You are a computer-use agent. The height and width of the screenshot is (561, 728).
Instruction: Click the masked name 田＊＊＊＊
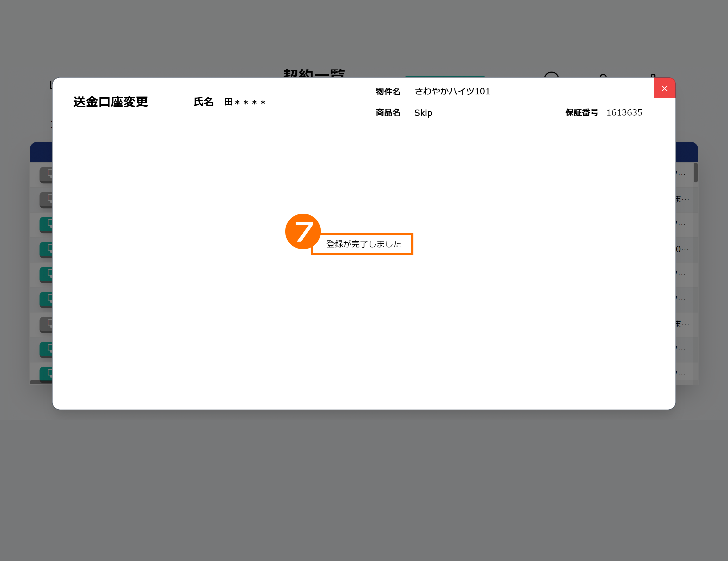click(x=245, y=102)
